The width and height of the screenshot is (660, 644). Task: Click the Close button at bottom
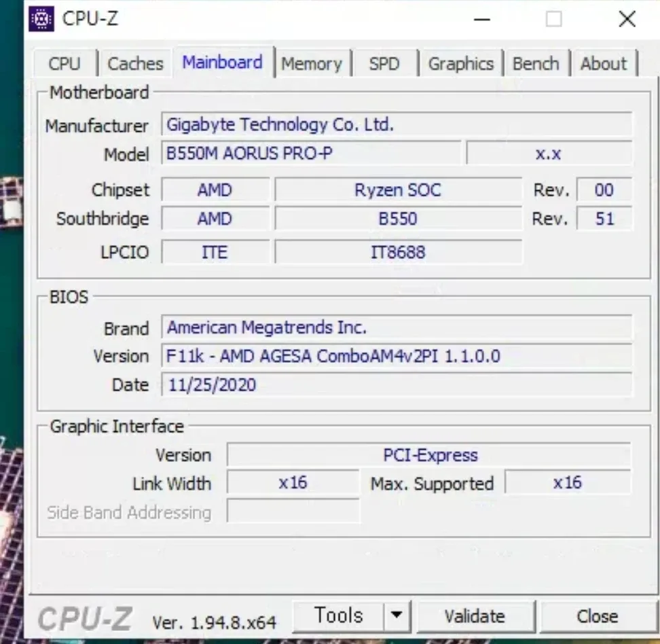pos(597,616)
